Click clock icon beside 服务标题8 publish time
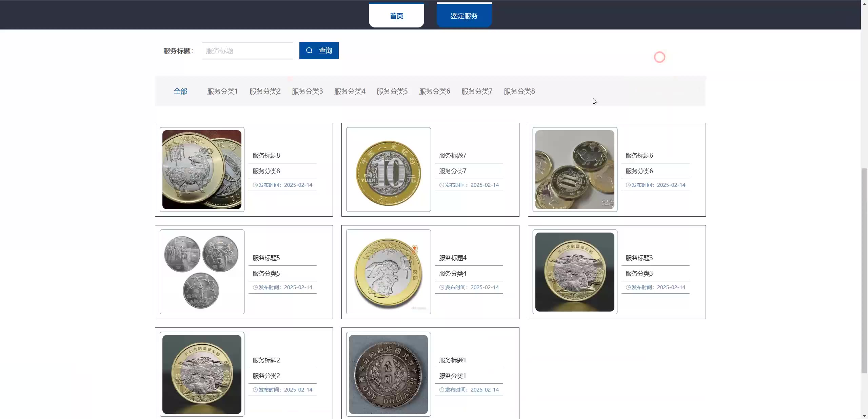Viewport: 868px width, 419px height. 255,185
